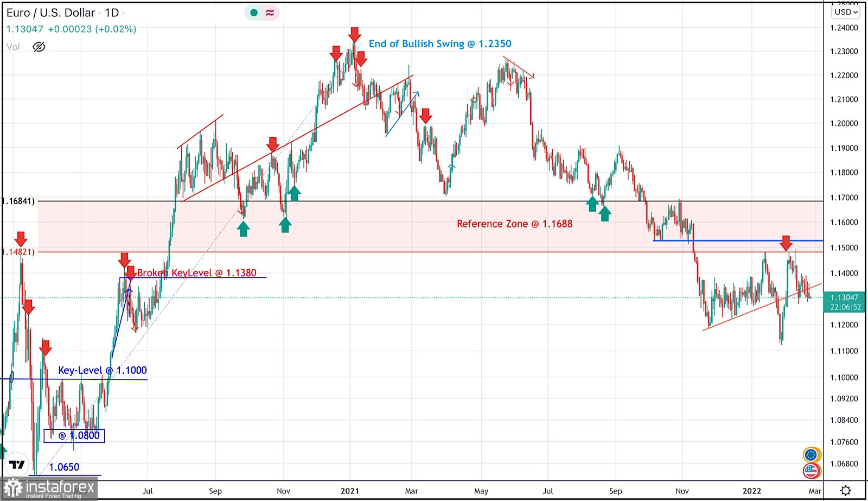
Task: Open the USD currency dropdown
Action: [846, 12]
